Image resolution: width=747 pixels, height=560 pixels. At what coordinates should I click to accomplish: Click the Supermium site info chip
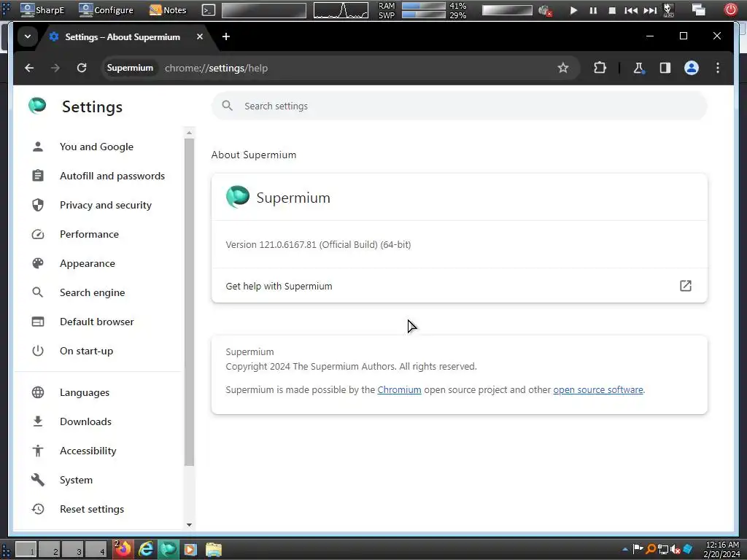pos(130,68)
